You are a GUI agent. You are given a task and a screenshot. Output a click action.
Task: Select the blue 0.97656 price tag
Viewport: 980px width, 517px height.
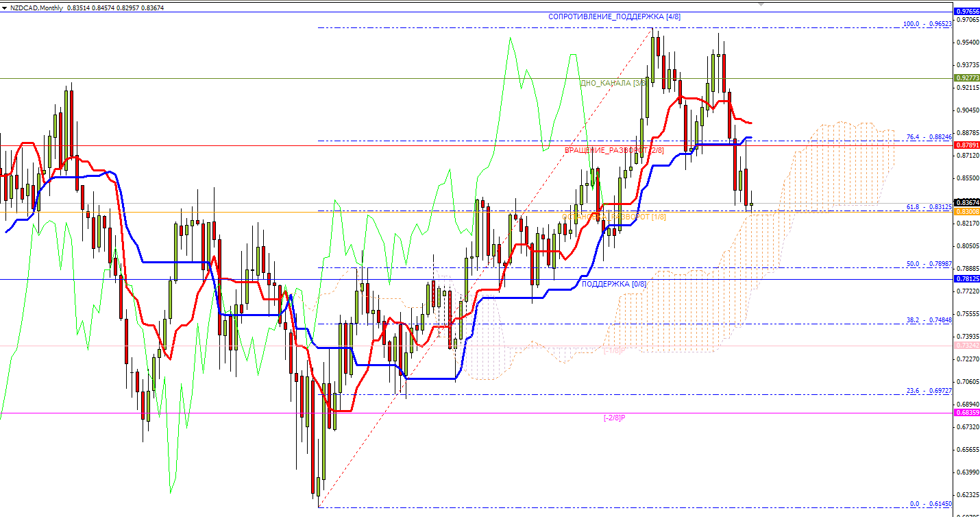[x=966, y=12]
